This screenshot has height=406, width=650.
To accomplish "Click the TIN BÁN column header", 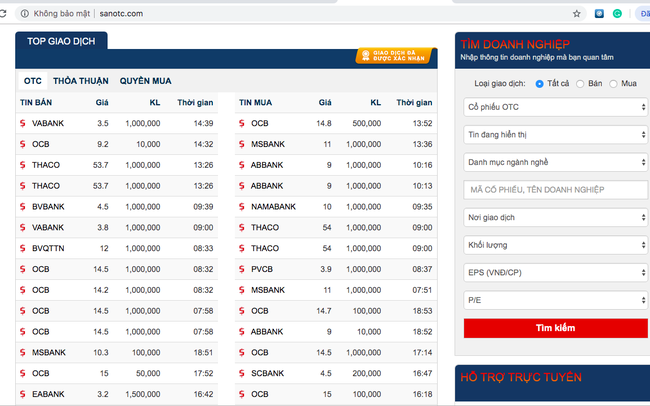I will click(36, 102).
